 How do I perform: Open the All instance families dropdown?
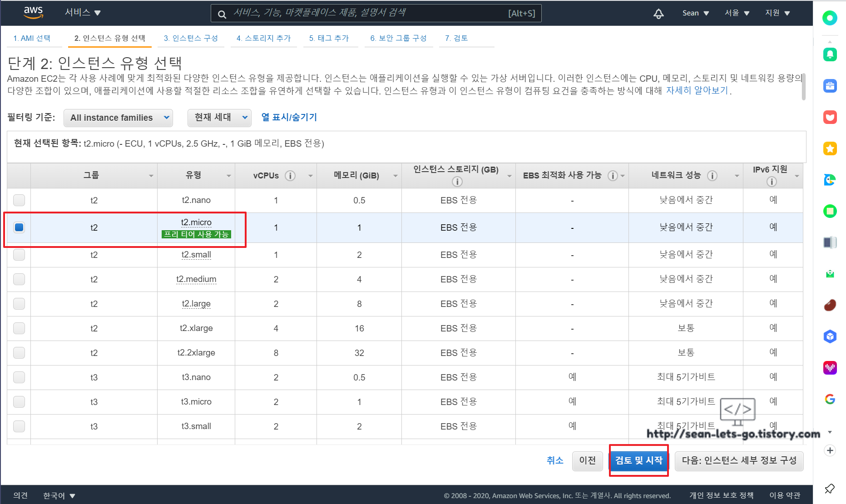click(x=118, y=118)
